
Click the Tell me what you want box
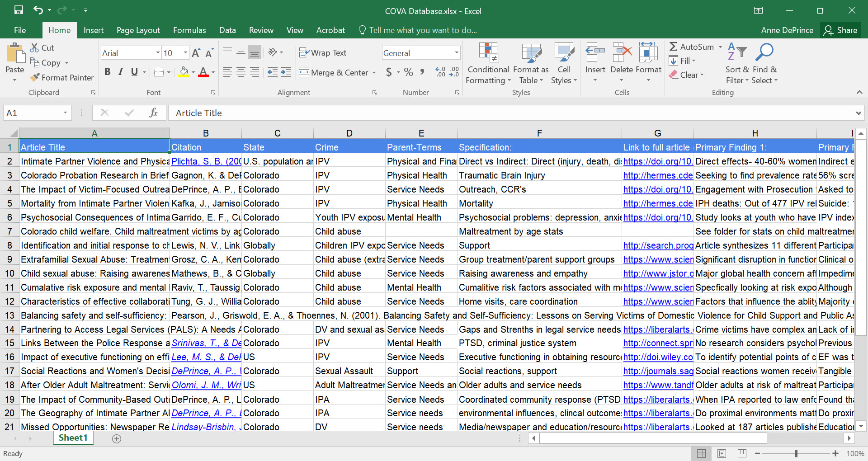point(423,30)
